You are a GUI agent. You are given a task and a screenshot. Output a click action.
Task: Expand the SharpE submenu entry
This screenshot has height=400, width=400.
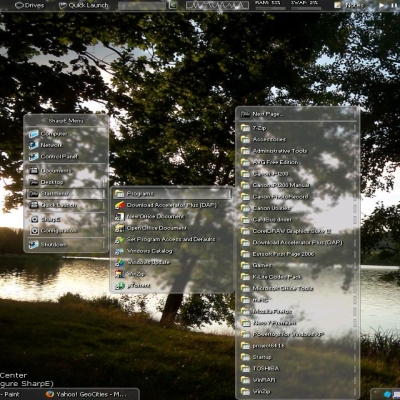click(66, 219)
